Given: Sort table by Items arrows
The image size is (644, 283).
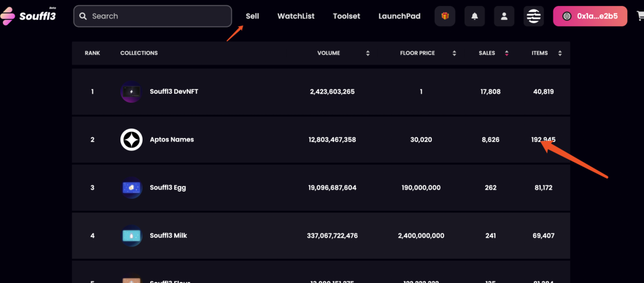Looking at the screenshot, I should coord(560,53).
